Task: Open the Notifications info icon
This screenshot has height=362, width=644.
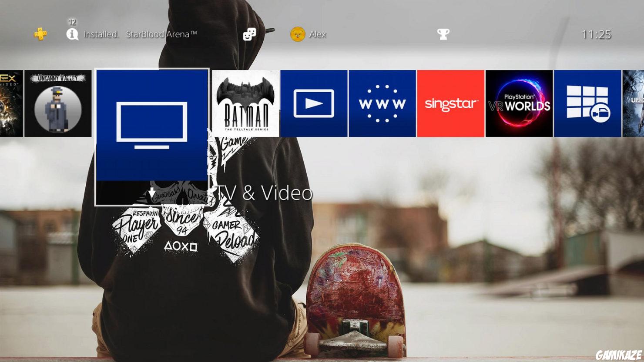Action: (72, 34)
